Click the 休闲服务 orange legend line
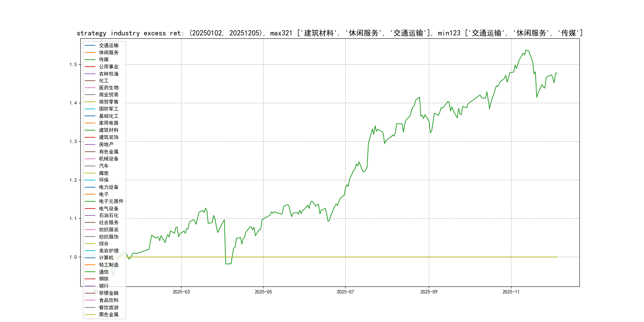Screen dimensions: 644x322 90,52
